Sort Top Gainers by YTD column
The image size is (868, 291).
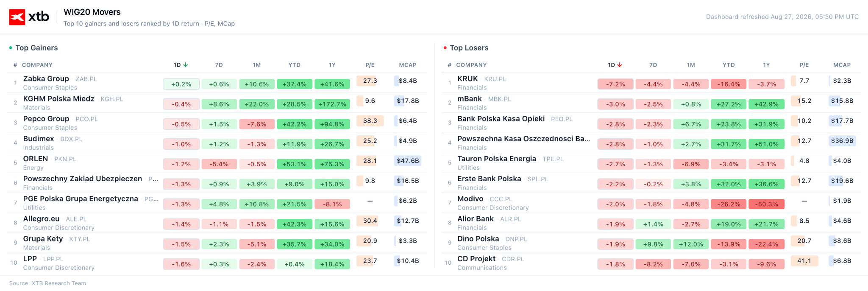pos(295,65)
